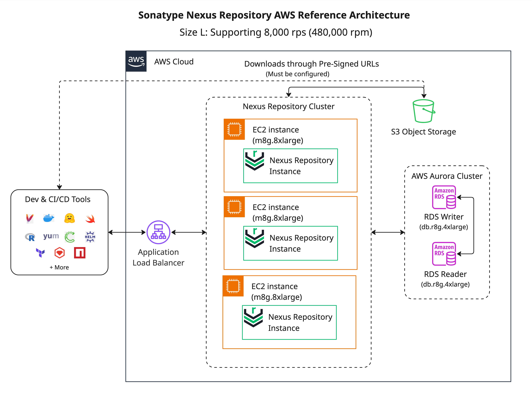This screenshot has height=398, width=532.
Task: Click the Swift bird icon
Action: click(x=90, y=219)
